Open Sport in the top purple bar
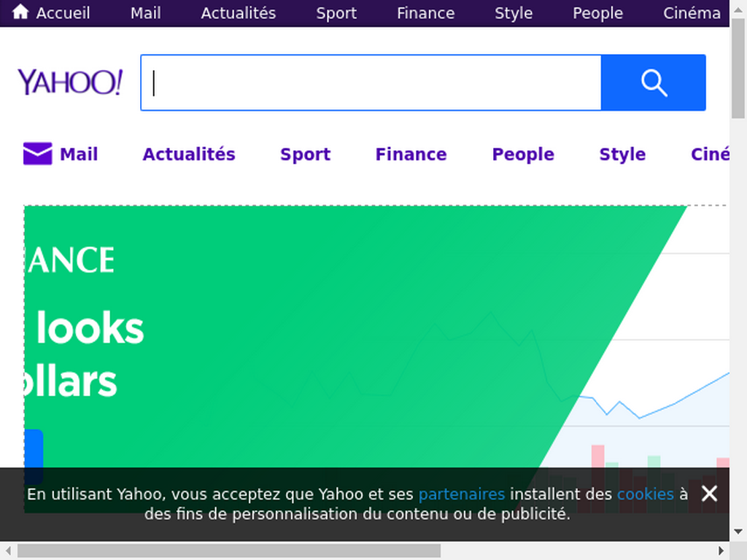This screenshot has width=747, height=560. 336,13
